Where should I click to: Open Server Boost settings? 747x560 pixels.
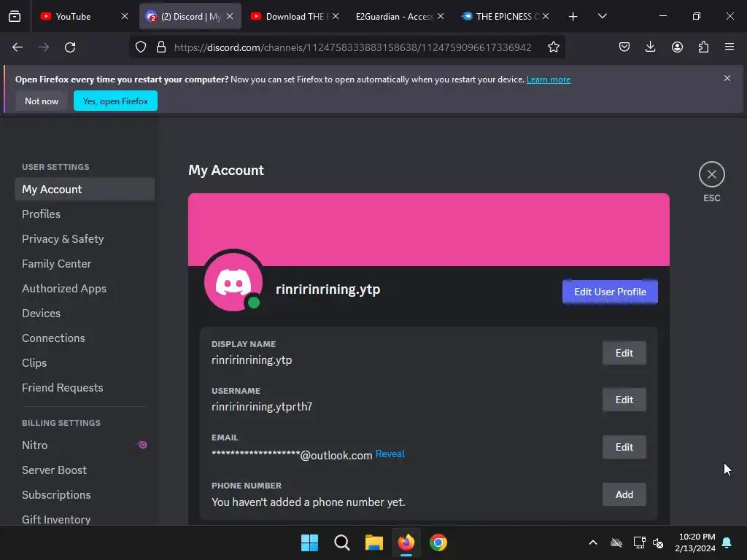coord(85,470)
